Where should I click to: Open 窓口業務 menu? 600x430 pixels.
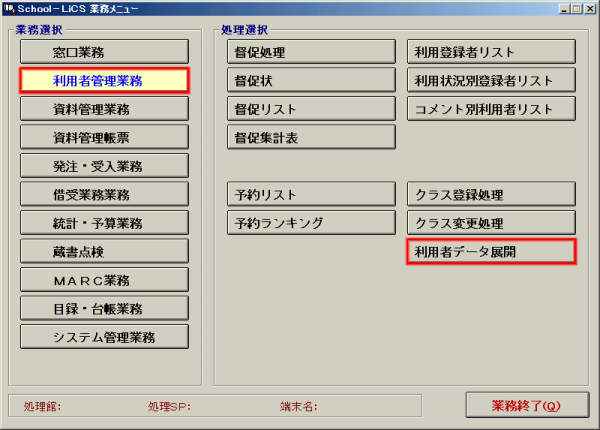point(104,52)
